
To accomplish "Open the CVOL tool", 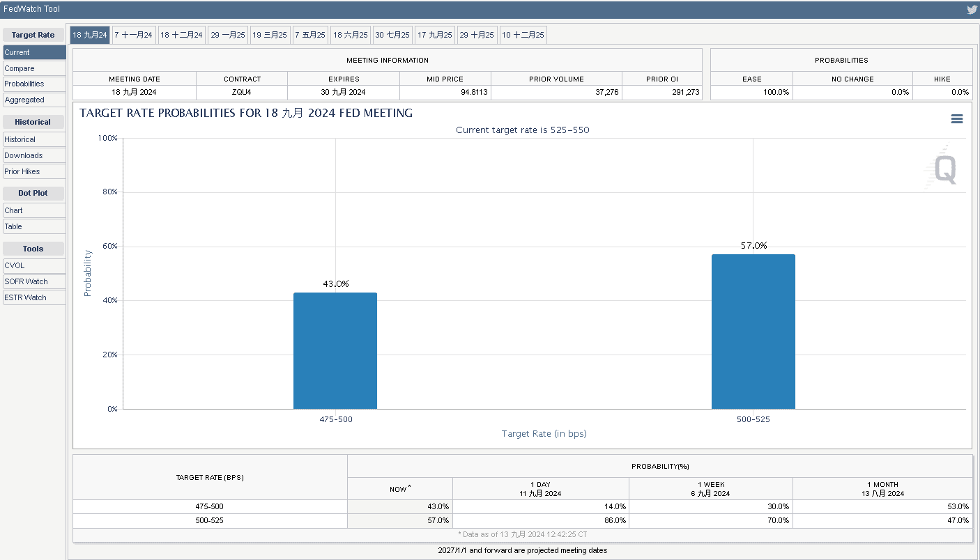I will coord(34,265).
